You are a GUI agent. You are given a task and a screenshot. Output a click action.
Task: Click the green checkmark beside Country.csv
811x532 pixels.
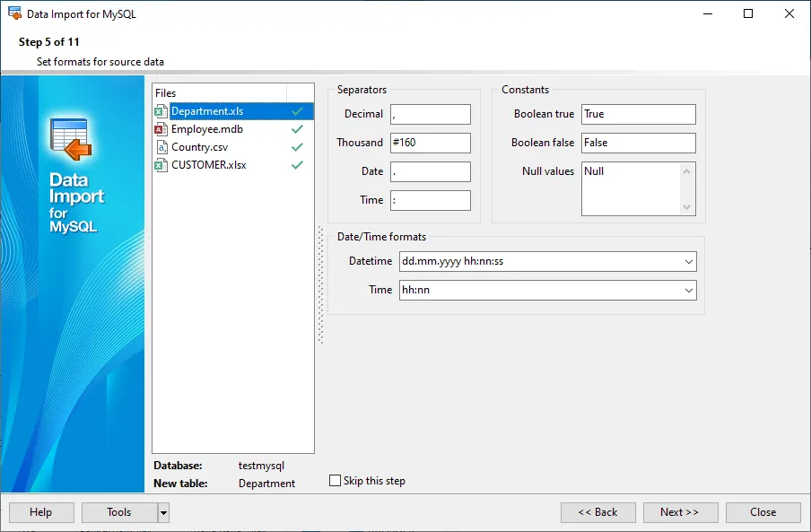click(x=297, y=147)
